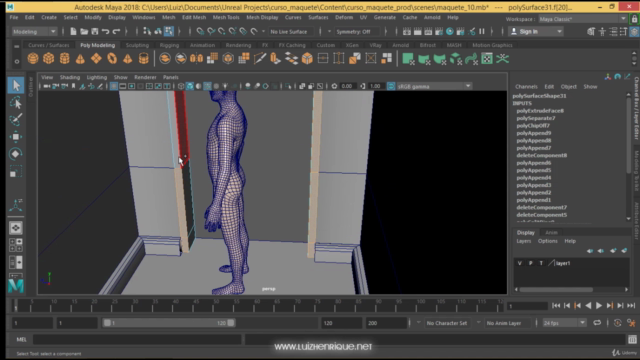Open the sRGB gamma dropdown
The width and height of the screenshot is (640, 360).
(x=434, y=86)
